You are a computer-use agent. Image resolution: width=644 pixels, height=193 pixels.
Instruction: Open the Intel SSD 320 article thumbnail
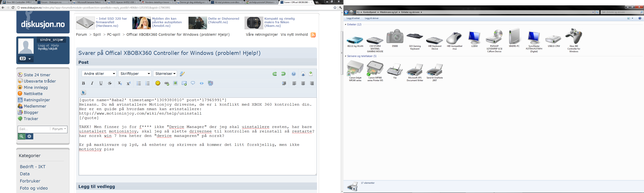(x=85, y=23)
